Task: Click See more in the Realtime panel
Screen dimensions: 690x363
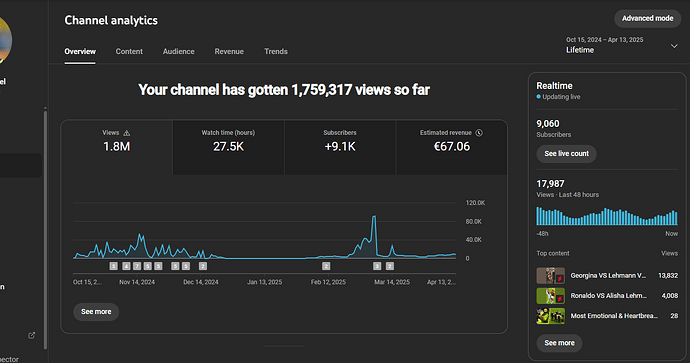Action: pos(559,343)
